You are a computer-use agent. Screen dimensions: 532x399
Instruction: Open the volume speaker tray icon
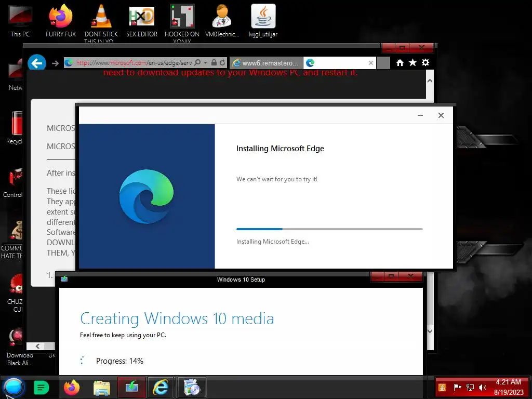tap(482, 387)
